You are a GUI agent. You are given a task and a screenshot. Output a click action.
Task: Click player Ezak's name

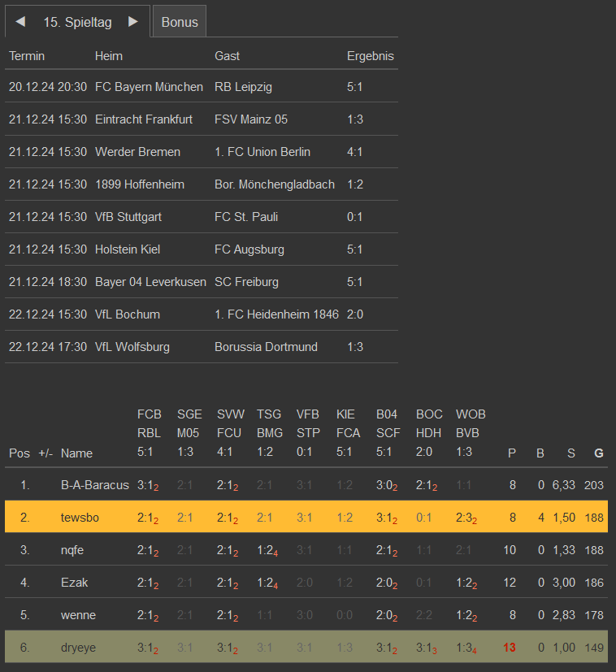click(x=75, y=583)
